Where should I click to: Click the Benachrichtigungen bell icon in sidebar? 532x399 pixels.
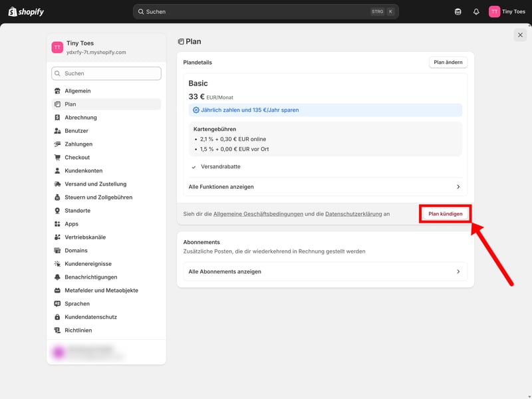(x=58, y=277)
